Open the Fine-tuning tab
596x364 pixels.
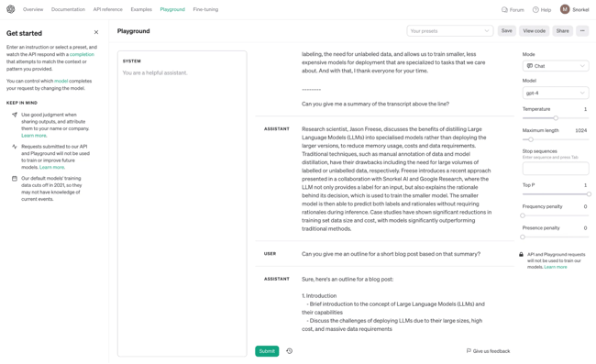[205, 9]
